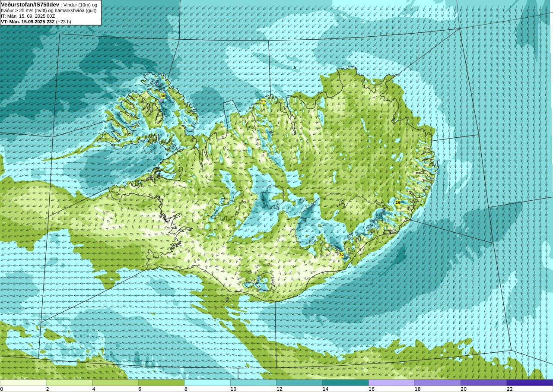Viewport: 553px width, 392px height.
Task: Click the legend scale value 16
Action: (372, 389)
